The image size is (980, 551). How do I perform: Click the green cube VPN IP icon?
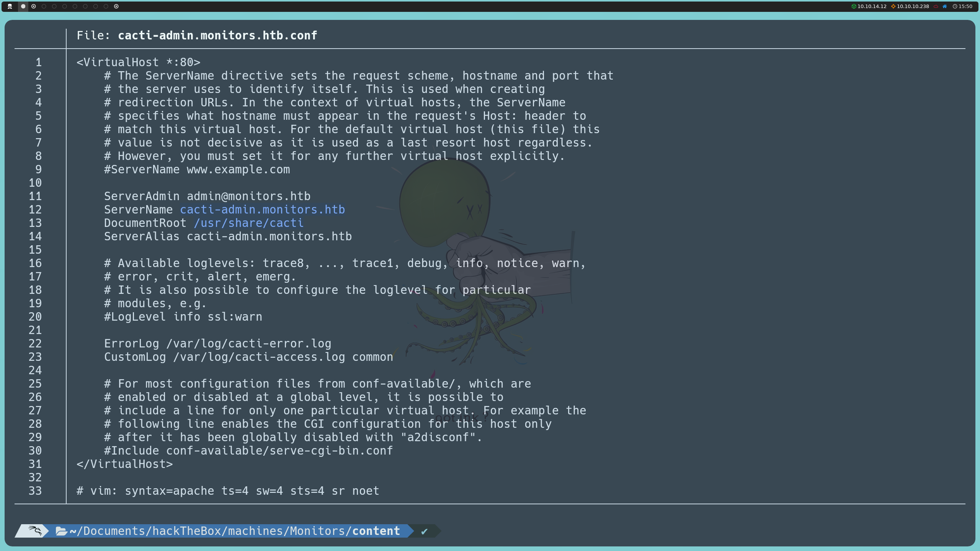pyautogui.click(x=854, y=6)
